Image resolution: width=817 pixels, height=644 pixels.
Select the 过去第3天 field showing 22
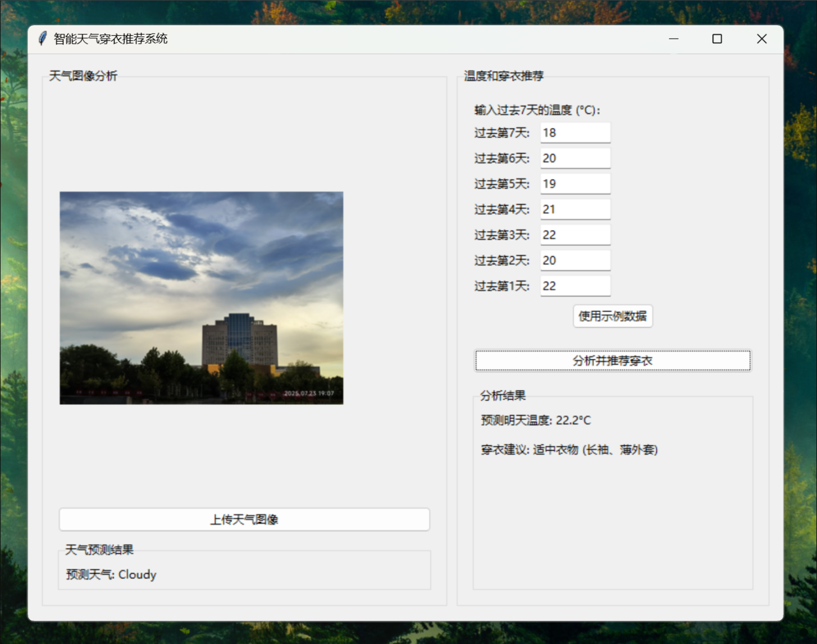coord(574,235)
